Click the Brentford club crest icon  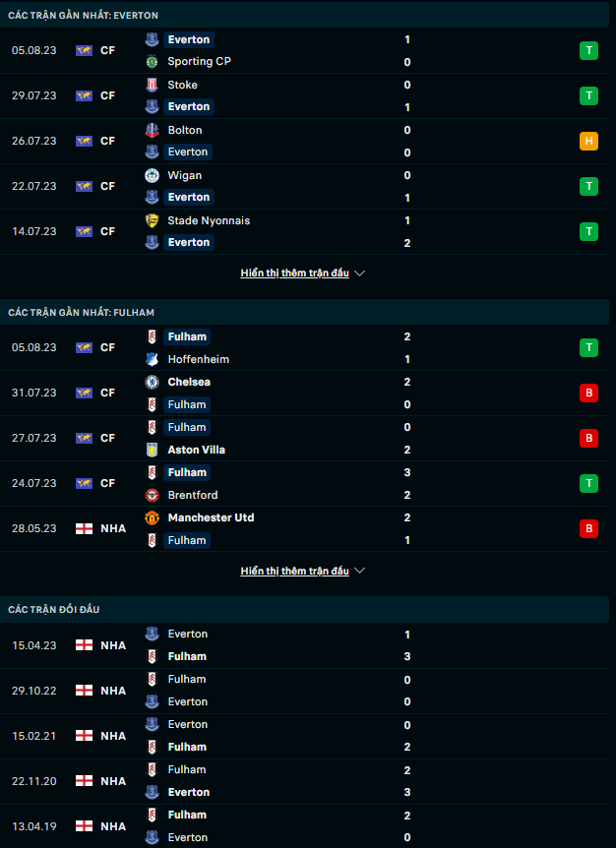(x=152, y=495)
